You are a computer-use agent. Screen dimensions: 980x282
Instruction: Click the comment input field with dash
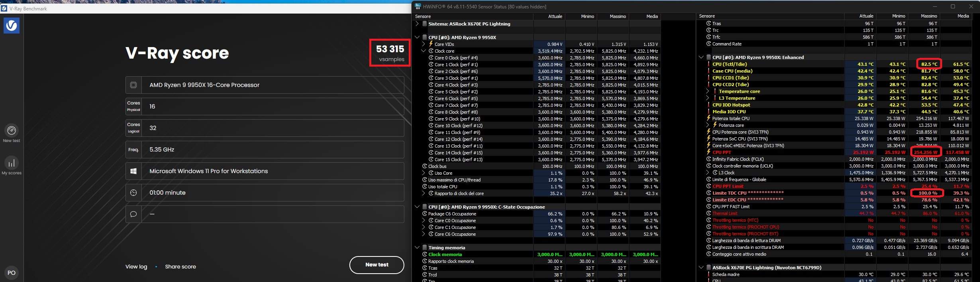pyautogui.click(x=272, y=214)
